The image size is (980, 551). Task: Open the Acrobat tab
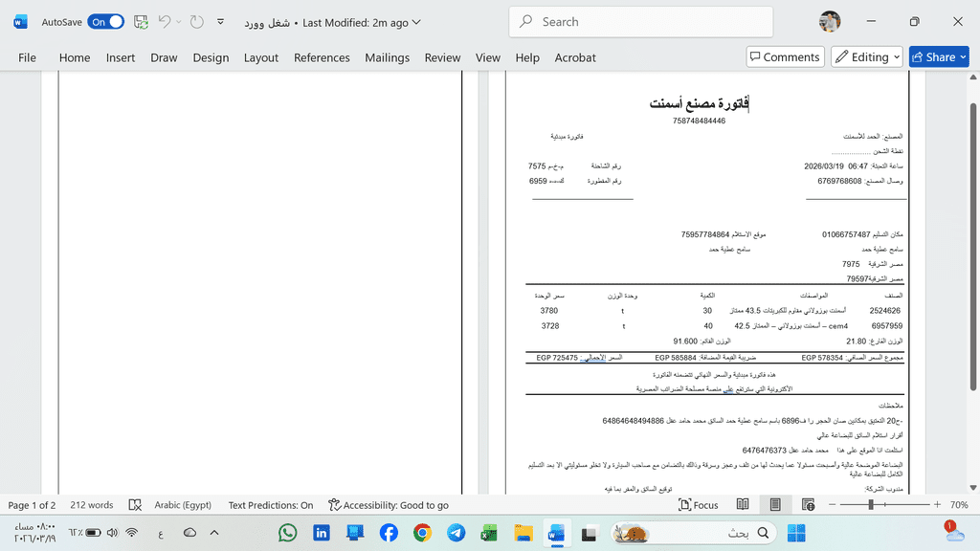575,57
